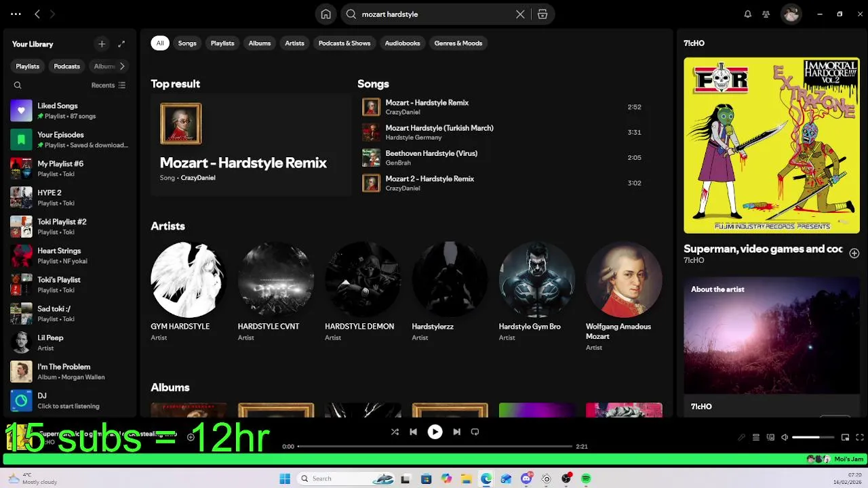Viewport: 868px width, 488px height.
Task: Filter library by Playlists
Action: (28, 66)
